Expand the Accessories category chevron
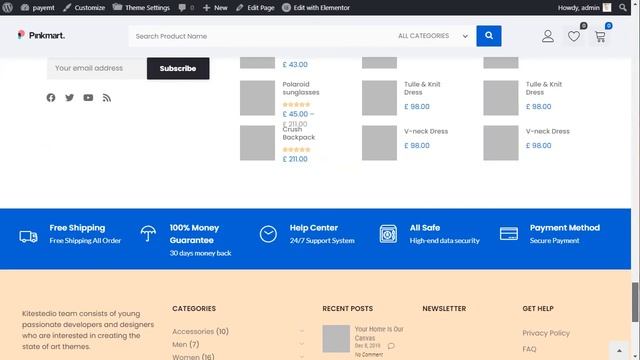Viewport: 640px width, 360px height. pos(302,331)
